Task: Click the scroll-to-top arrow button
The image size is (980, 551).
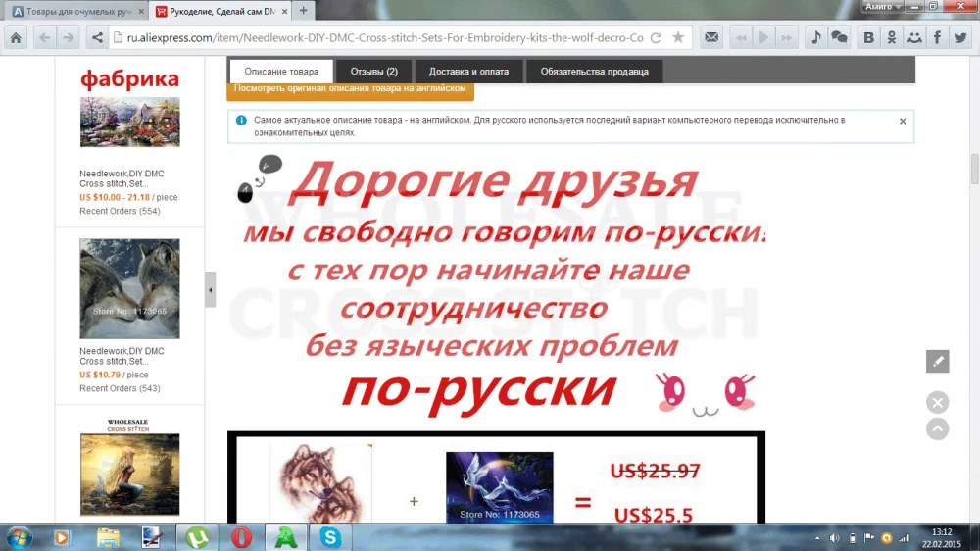Action: pyautogui.click(x=938, y=429)
